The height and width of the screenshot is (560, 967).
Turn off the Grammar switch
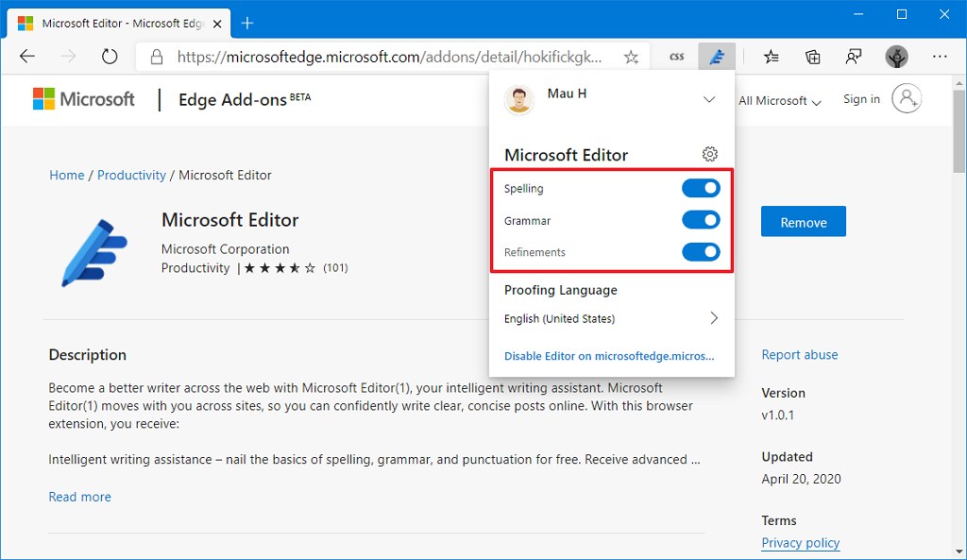(701, 220)
